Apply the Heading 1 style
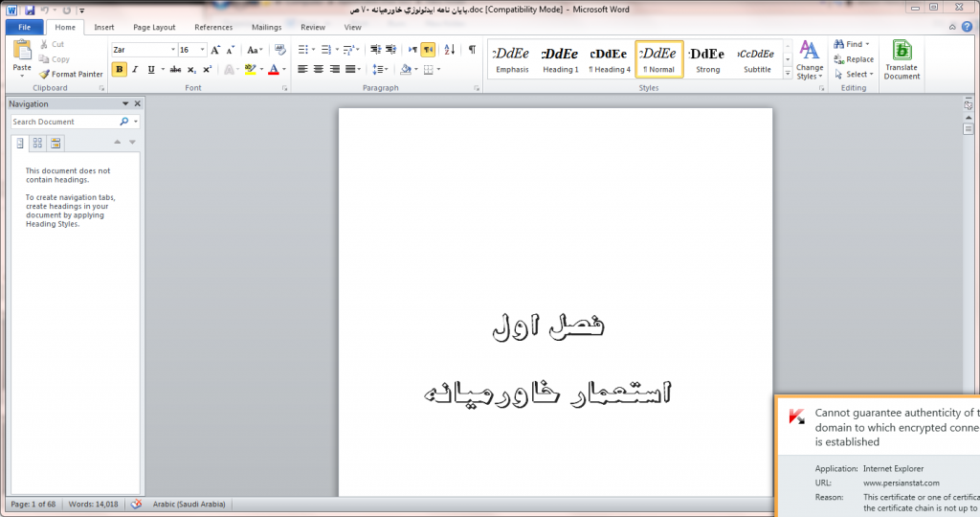The height and width of the screenshot is (517, 980). [560, 59]
